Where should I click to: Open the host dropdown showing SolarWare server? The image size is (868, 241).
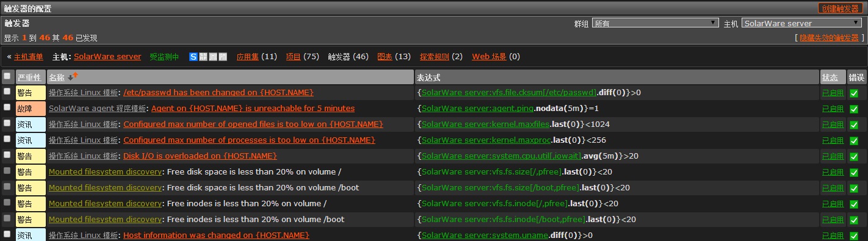pyautogui.click(x=801, y=23)
